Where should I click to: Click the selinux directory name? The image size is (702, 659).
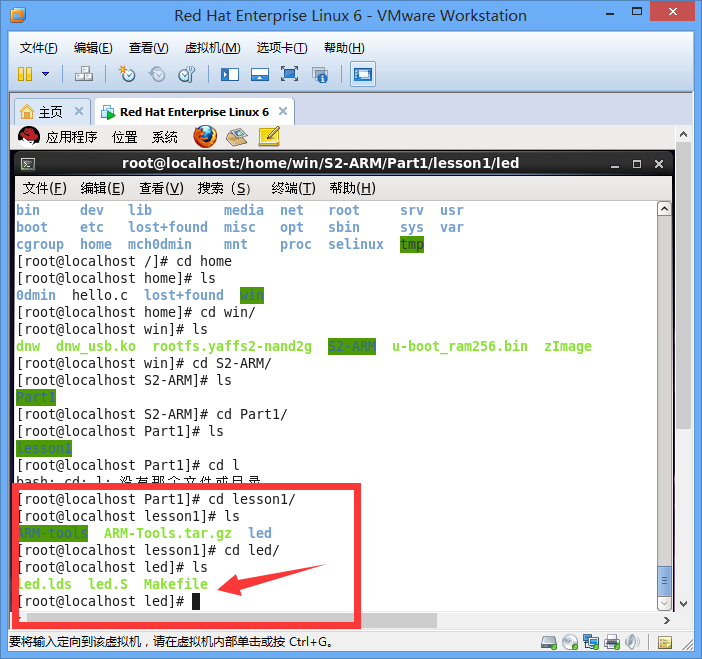click(356, 244)
